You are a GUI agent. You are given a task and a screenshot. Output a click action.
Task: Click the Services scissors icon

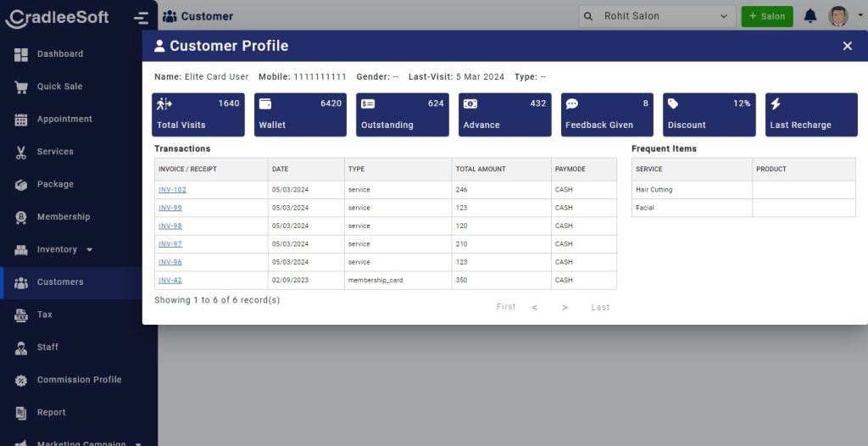(x=21, y=152)
